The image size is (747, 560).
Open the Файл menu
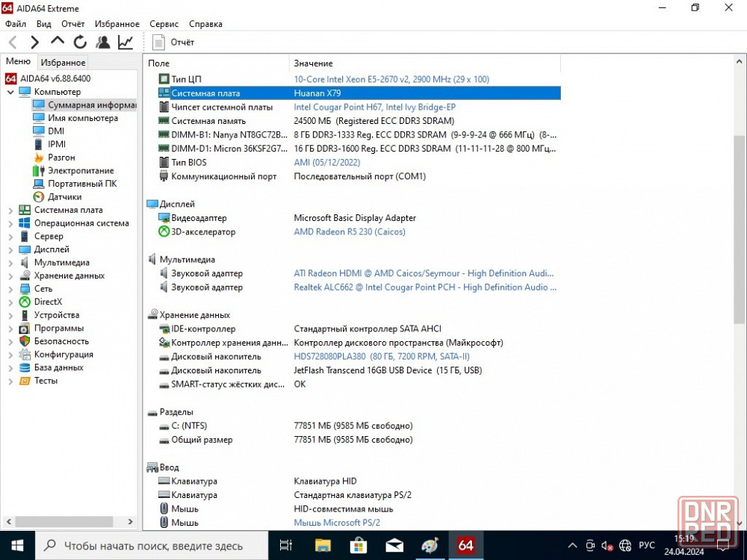16,24
